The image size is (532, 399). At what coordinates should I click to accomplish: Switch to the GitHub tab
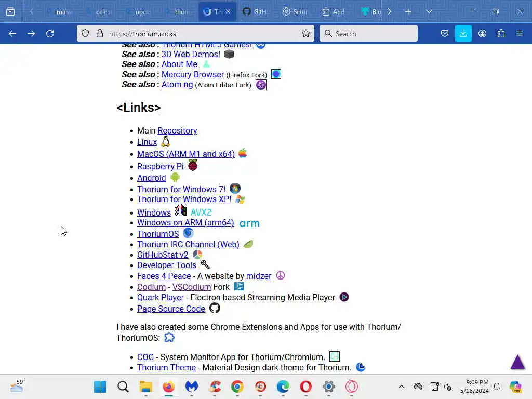[255, 11]
